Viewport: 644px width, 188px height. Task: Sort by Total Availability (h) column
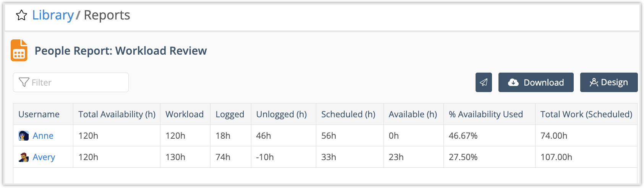coord(117,114)
